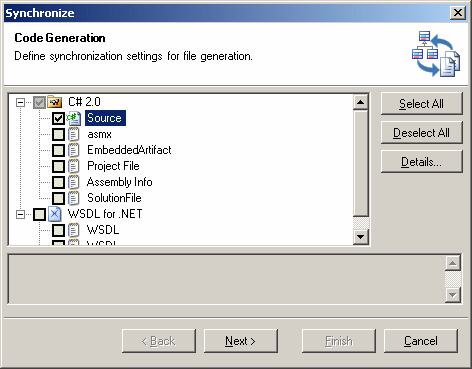Click the tree list scroll down arrow
This screenshot has width=472, height=369.
click(x=360, y=237)
